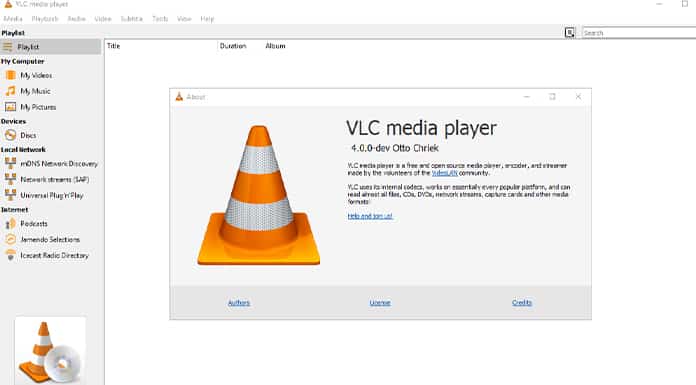This screenshot has width=696, height=385.
Task: Select the Playlist icon in sidebar
Action: point(8,47)
